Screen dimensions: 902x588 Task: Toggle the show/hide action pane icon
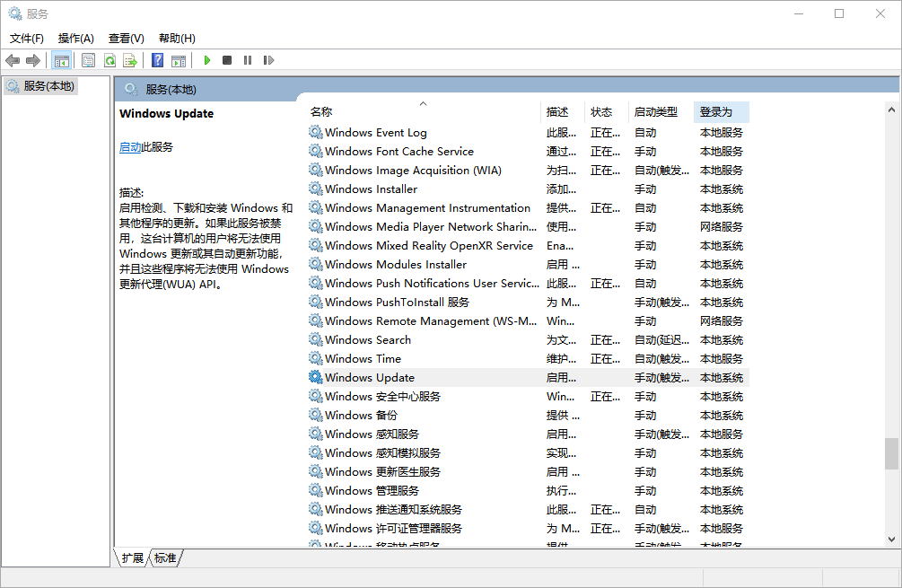(179, 60)
